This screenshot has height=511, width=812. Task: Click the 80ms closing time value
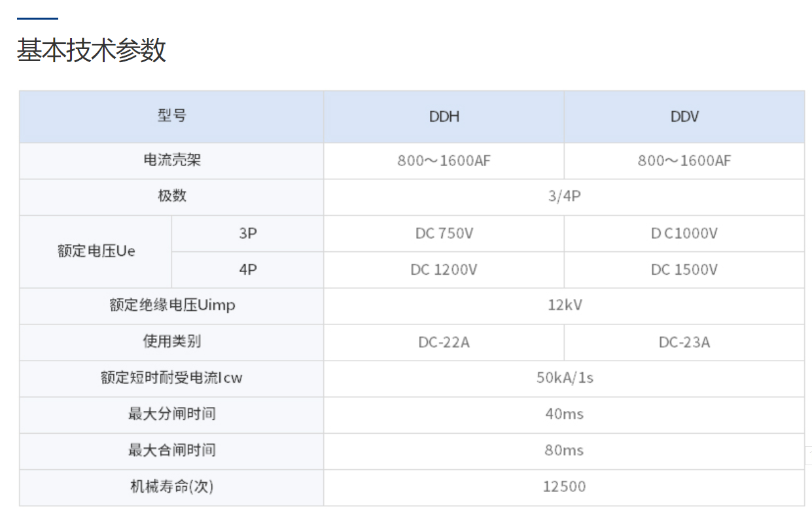[x=564, y=450]
